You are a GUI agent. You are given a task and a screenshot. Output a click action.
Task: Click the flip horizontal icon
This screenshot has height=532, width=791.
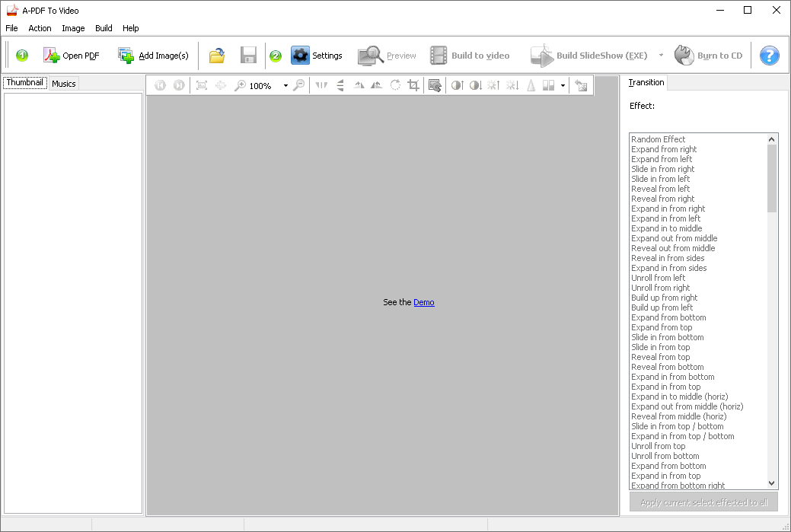click(x=321, y=85)
